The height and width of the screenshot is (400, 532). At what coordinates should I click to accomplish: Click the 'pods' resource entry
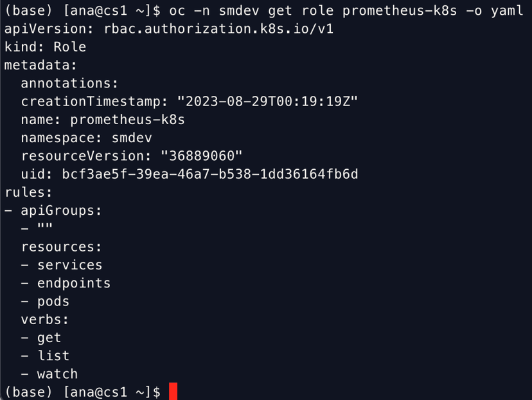(53, 301)
